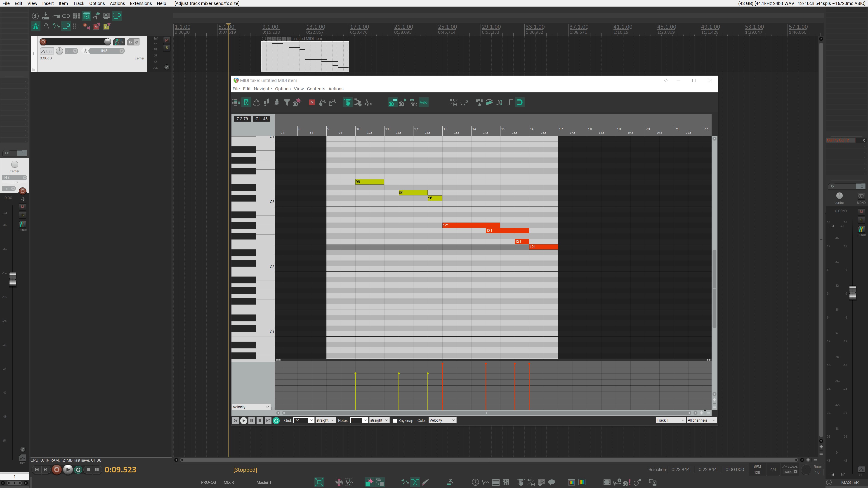
Task: Click the main transport record button
Action: point(57,469)
